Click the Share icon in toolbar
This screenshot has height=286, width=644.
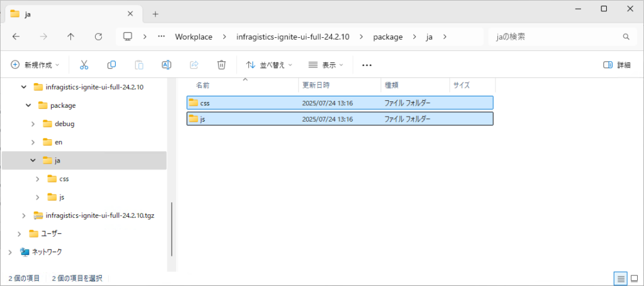click(x=194, y=65)
